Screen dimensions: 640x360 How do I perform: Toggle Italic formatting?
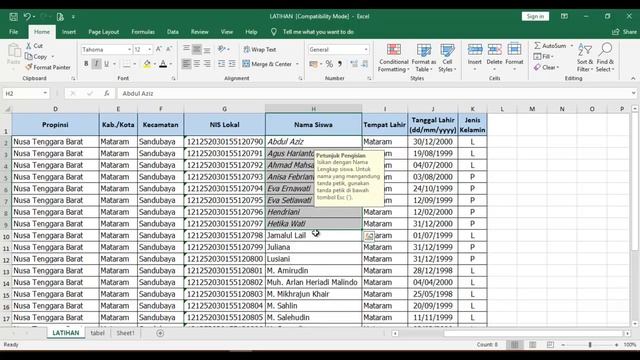[x=96, y=64]
